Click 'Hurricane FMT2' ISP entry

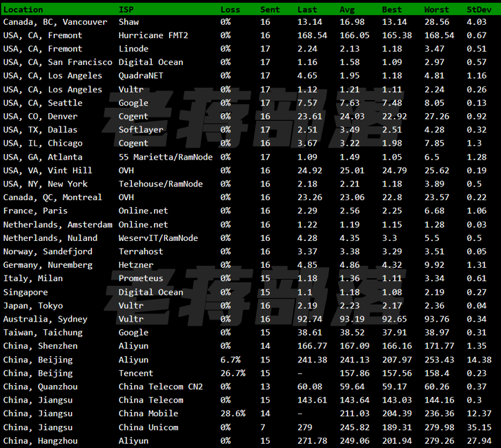click(x=153, y=35)
